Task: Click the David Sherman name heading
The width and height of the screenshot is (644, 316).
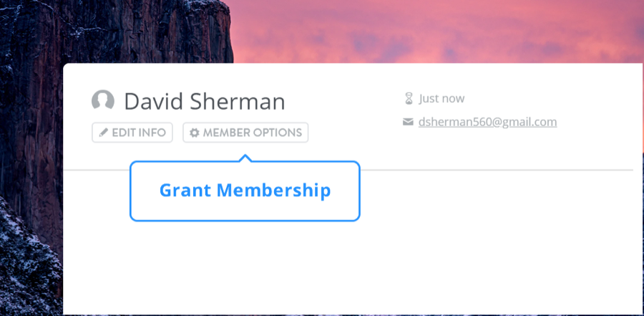Action: click(204, 102)
